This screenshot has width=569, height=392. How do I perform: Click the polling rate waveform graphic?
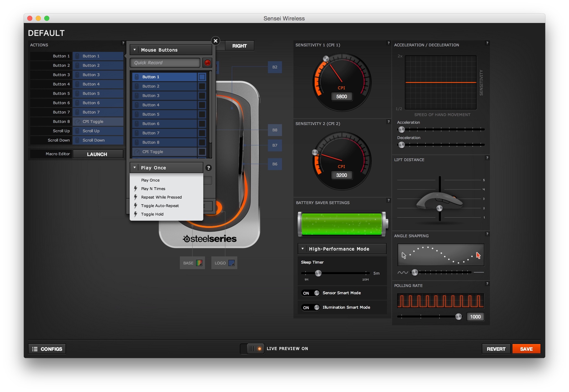pos(440,301)
